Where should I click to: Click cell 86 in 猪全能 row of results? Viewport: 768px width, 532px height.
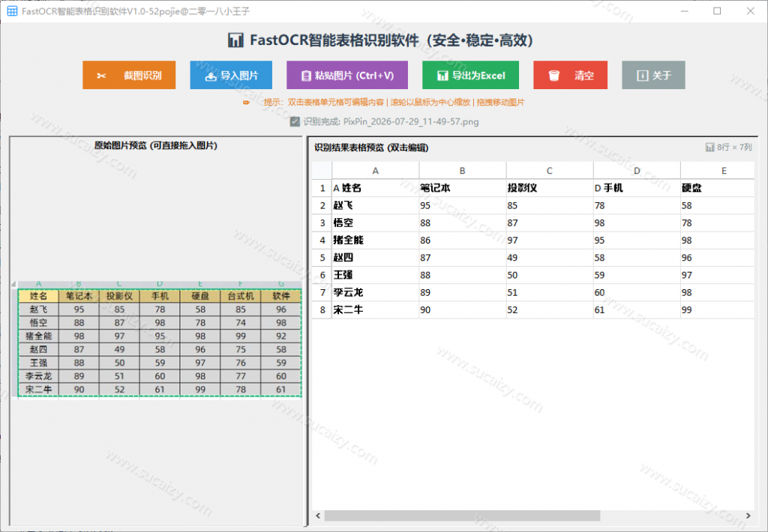[462, 241]
